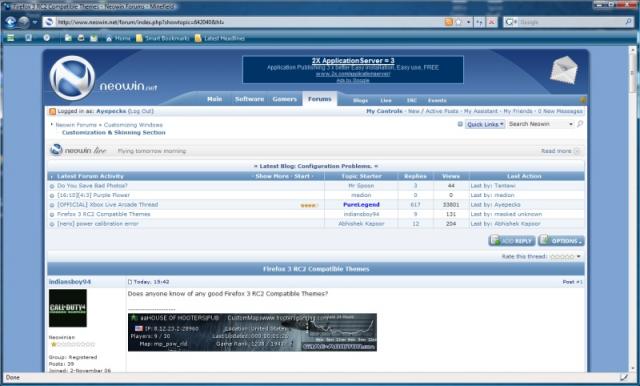Open the Home bookmark

coord(118,38)
